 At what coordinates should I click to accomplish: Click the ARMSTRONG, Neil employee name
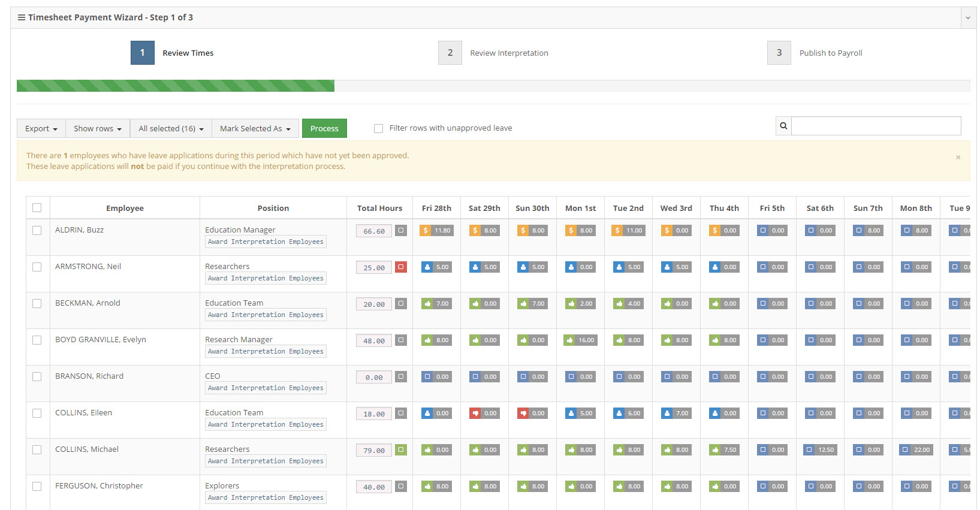click(x=88, y=267)
